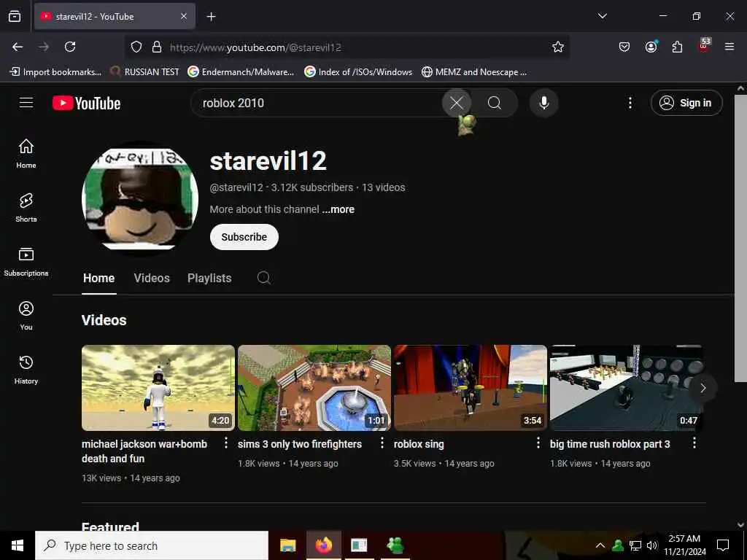The height and width of the screenshot is (560, 747).
Task: Open the uBlock extension icon showing 53
Action: coord(703,46)
